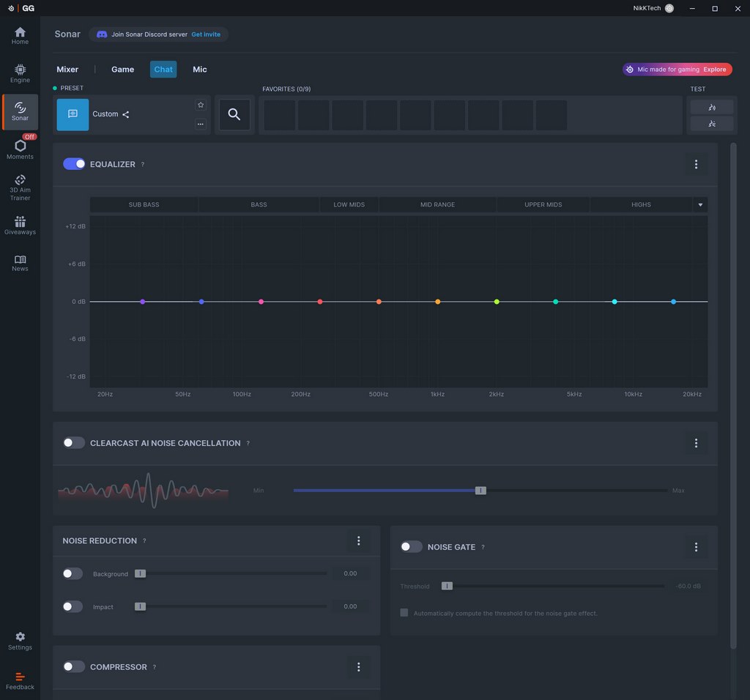This screenshot has height=700, width=750.
Task: Open the Equalizer three-dot menu
Action: click(x=696, y=164)
